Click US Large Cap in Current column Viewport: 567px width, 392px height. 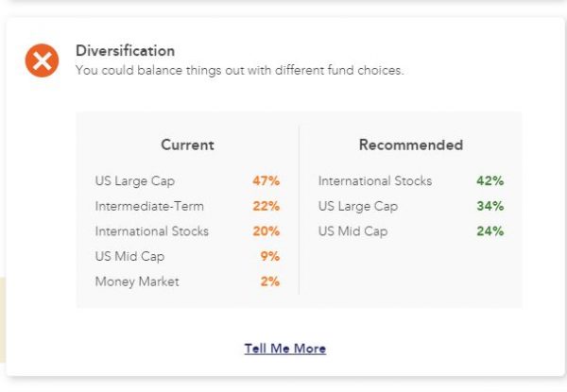[x=134, y=180]
